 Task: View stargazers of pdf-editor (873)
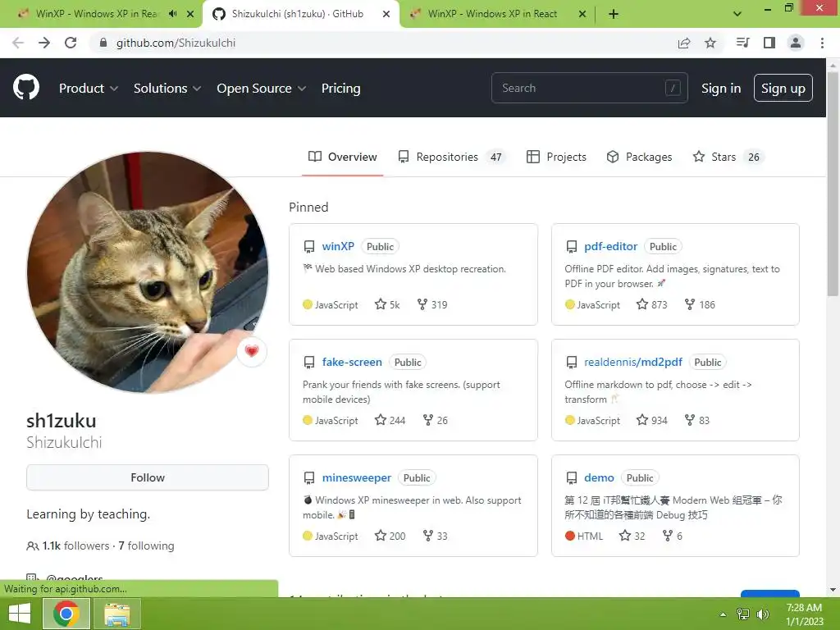click(652, 304)
